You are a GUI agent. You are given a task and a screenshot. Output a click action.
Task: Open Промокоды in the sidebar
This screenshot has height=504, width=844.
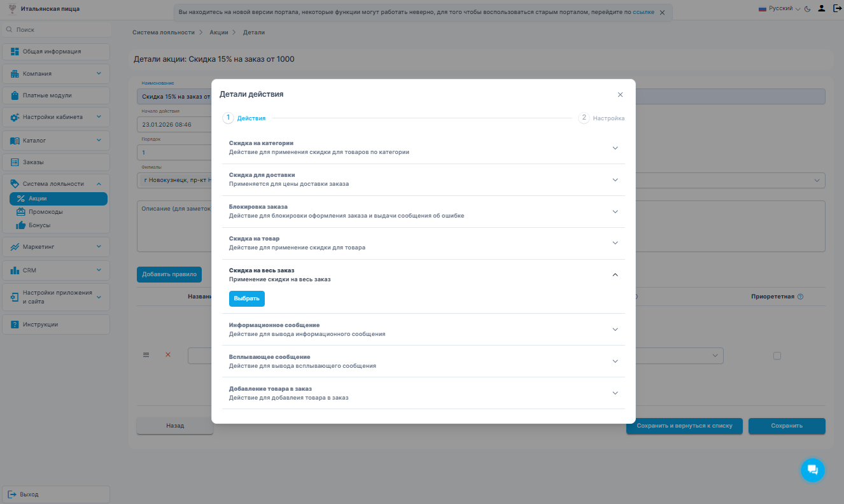(45, 212)
